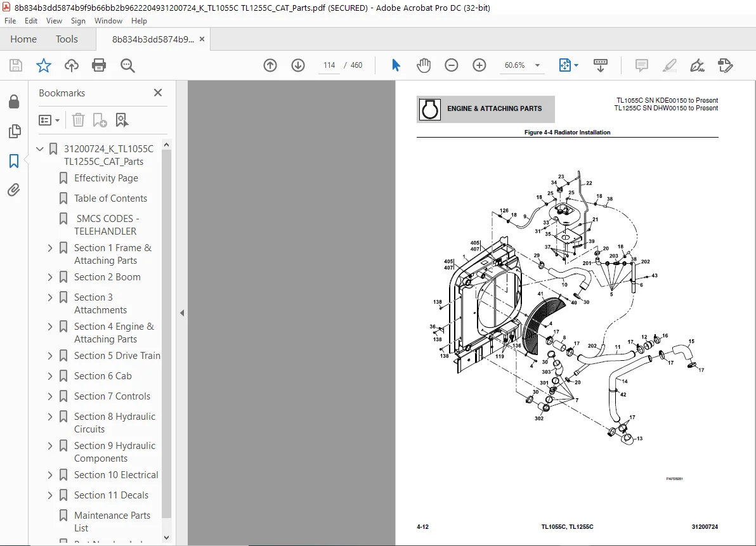Expand Section 5 Drive Train bookmark
The width and height of the screenshot is (756, 546).
(x=50, y=356)
